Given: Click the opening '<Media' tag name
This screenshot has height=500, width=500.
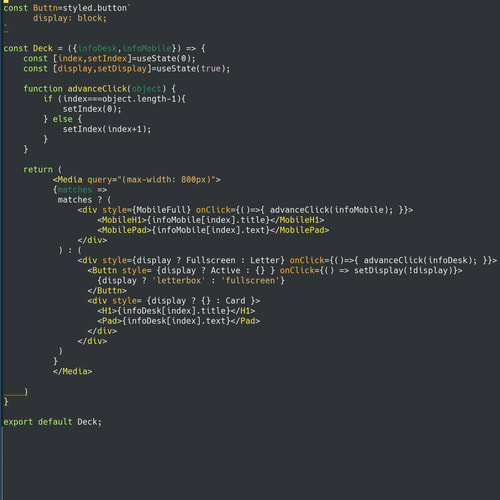Looking at the screenshot, I should pyautogui.click(x=70, y=179).
